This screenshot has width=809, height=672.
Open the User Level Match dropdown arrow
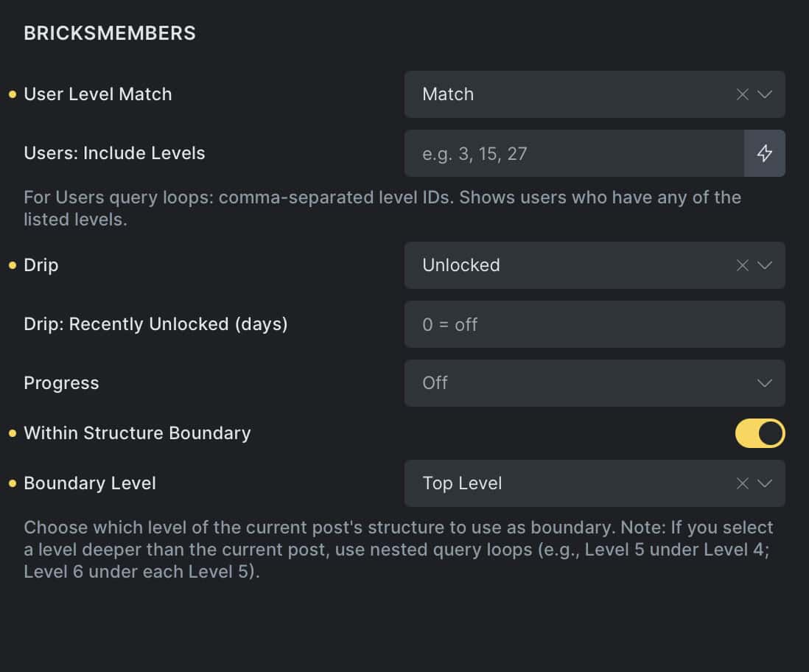tap(765, 94)
